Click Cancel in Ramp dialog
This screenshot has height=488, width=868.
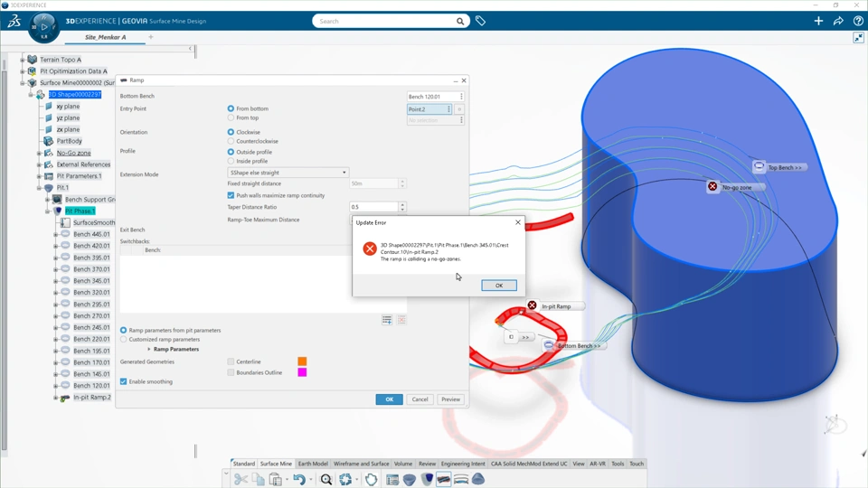click(420, 399)
